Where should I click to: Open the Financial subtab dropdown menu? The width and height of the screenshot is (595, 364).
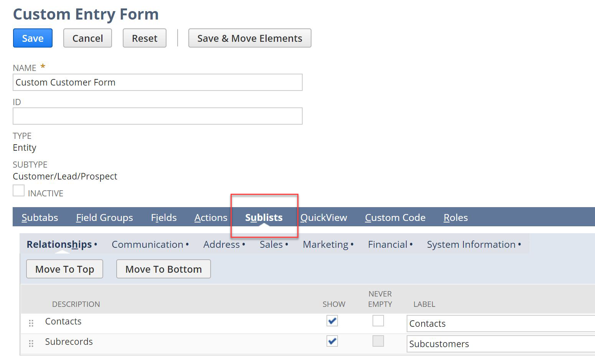click(411, 244)
